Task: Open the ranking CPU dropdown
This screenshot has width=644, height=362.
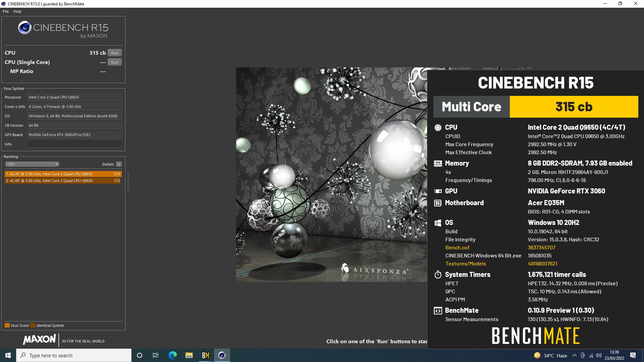Action: click(x=32, y=164)
